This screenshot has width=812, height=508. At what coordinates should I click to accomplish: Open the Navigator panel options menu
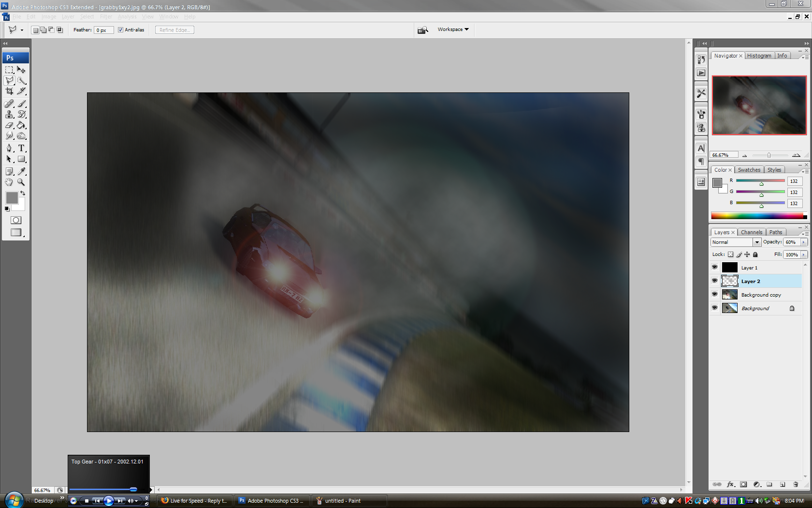(805, 57)
